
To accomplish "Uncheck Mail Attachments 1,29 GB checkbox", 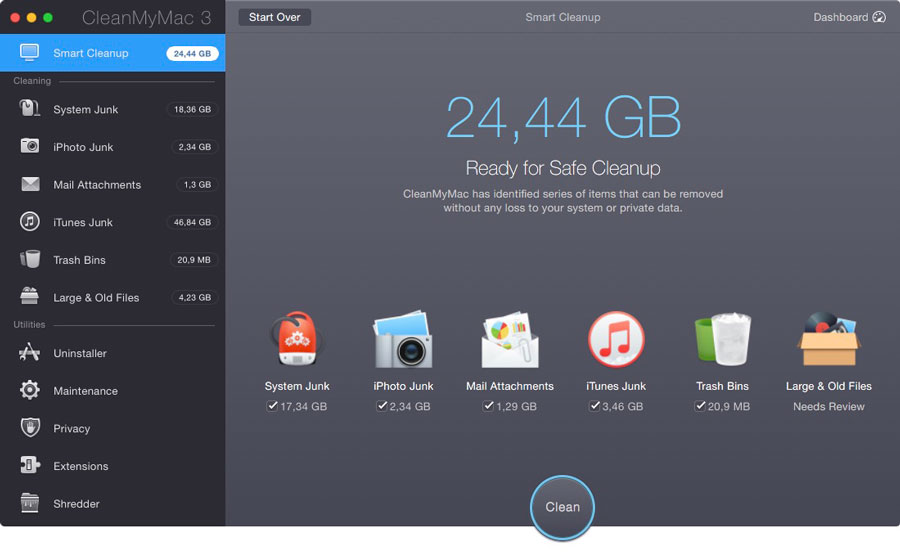I will click(488, 406).
